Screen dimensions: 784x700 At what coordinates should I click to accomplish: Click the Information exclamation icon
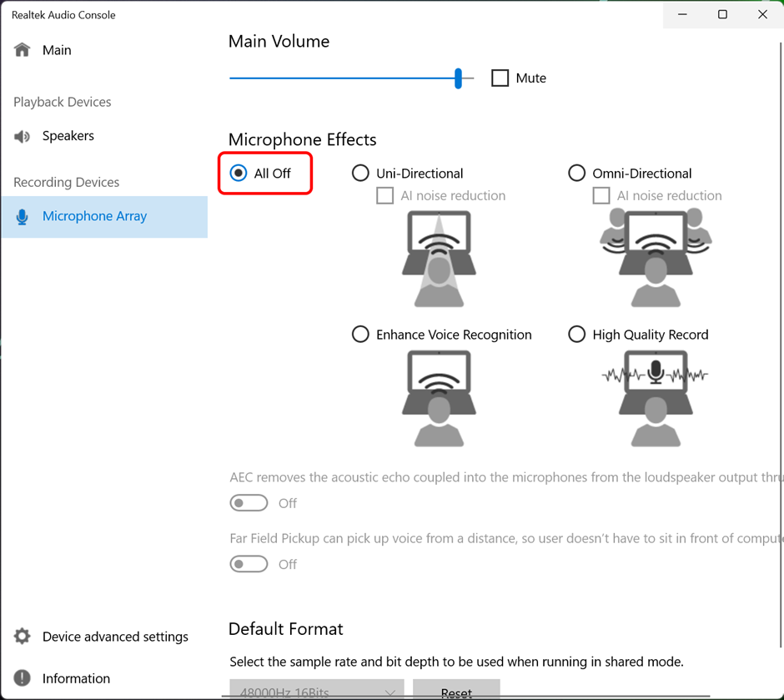point(23,678)
